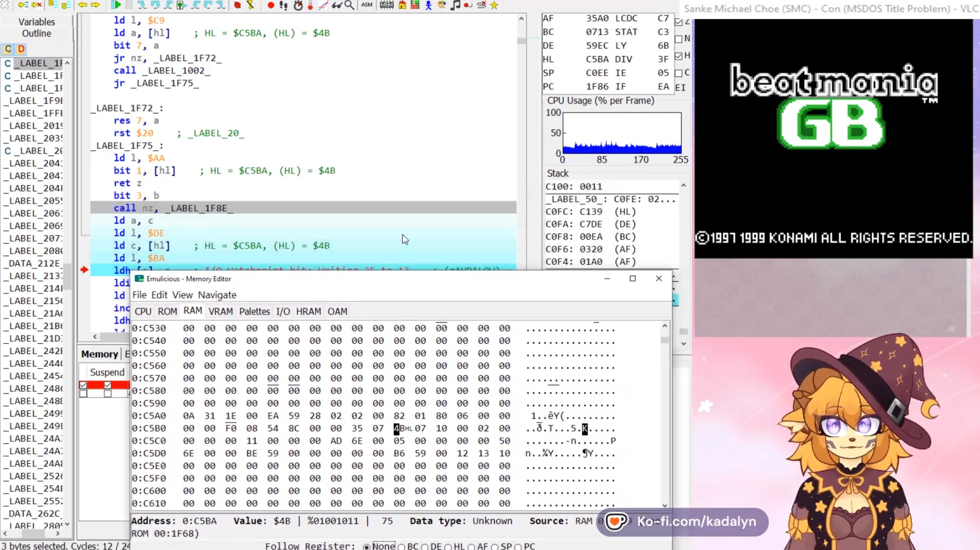The image size is (980, 550).
Task: Select the None follow register radio button
Action: (366, 547)
